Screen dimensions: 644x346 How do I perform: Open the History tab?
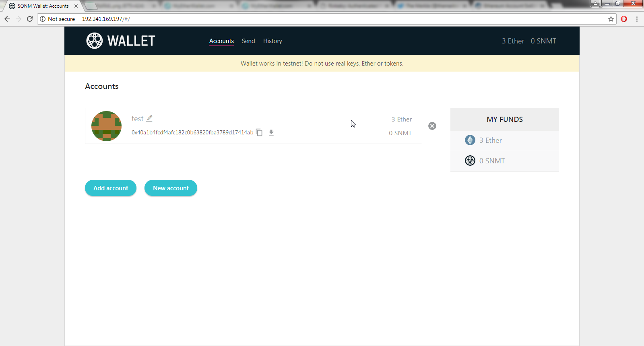point(272,41)
